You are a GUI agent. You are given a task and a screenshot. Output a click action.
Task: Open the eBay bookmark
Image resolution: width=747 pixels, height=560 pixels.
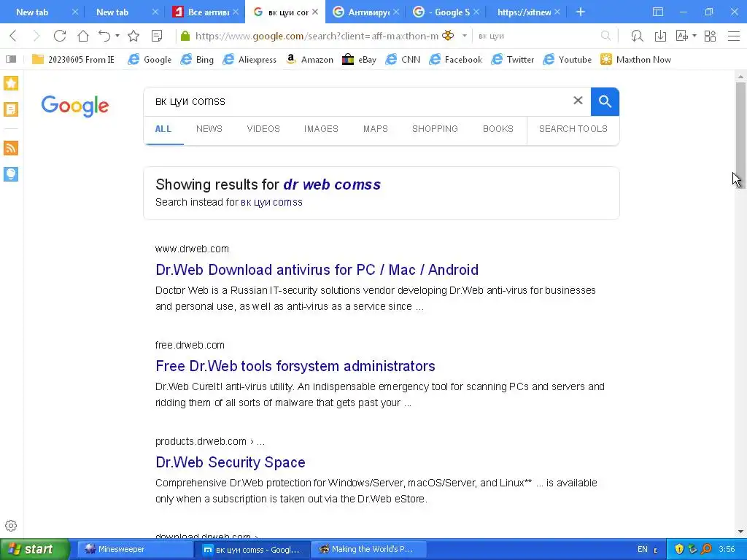[359, 60]
